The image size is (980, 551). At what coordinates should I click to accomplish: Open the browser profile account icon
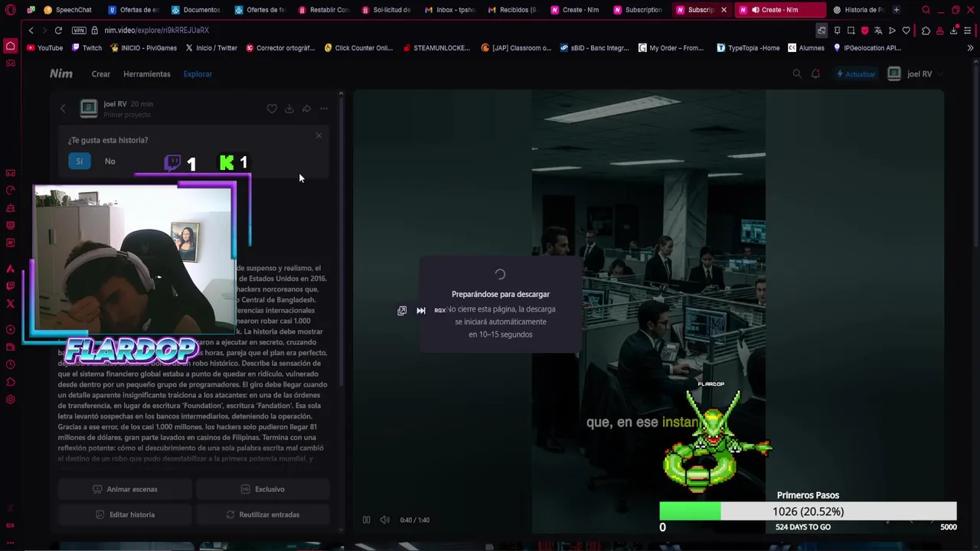[x=939, y=31]
